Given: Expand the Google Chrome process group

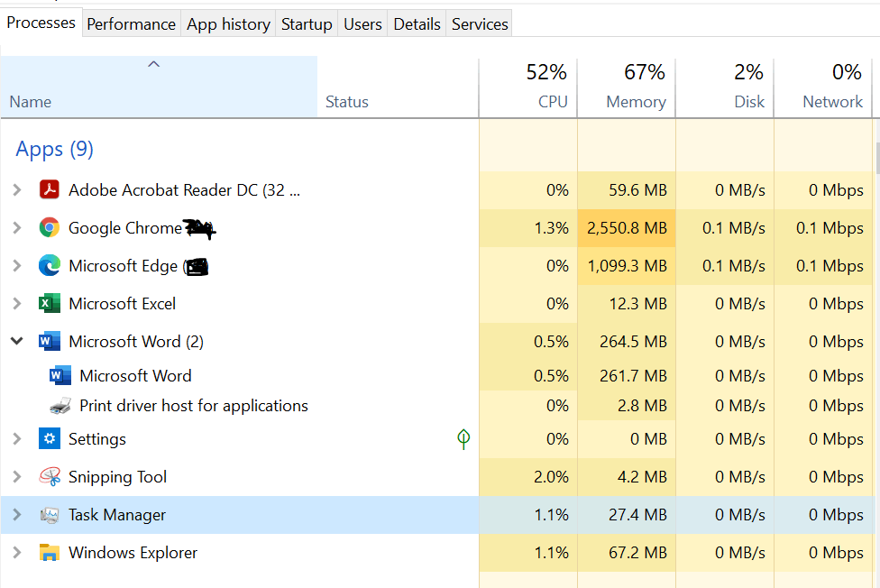Looking at the screenshot, I should [17, 227].
